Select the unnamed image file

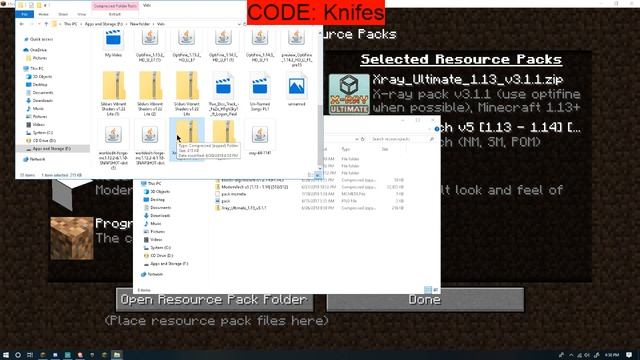[x=296, y=90]
